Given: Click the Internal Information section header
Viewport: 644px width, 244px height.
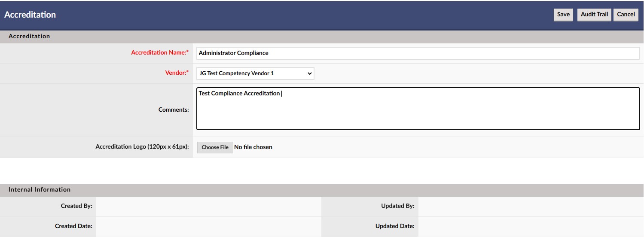Looking at the screenshot, I should 322,190.
